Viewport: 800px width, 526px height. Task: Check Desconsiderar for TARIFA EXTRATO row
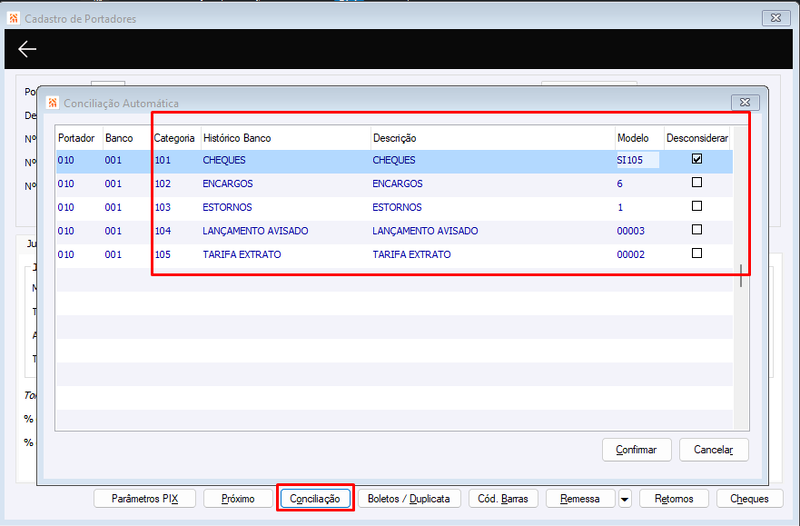696,253
